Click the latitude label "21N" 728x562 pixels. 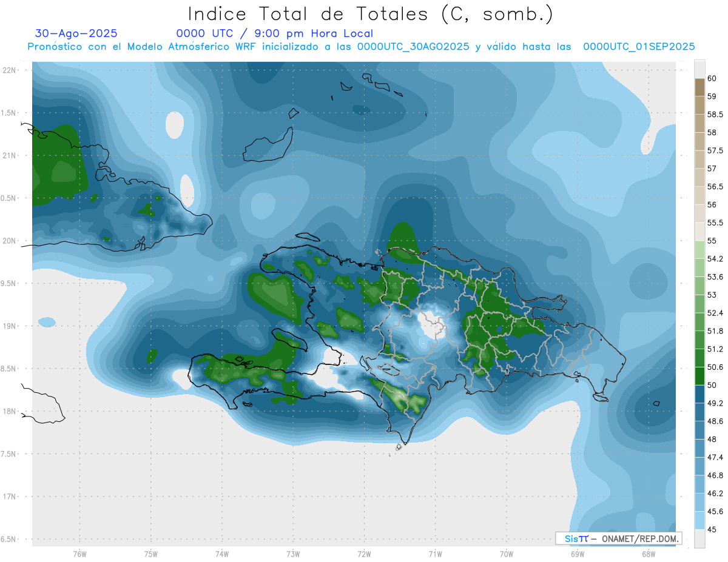(9, 155)
